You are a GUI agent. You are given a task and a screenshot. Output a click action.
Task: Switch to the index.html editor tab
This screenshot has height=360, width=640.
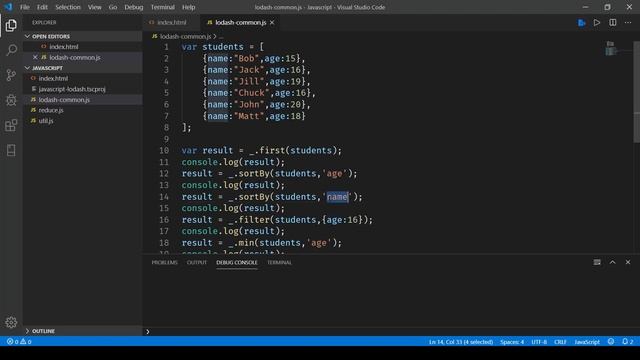click(x=171, y=22)
